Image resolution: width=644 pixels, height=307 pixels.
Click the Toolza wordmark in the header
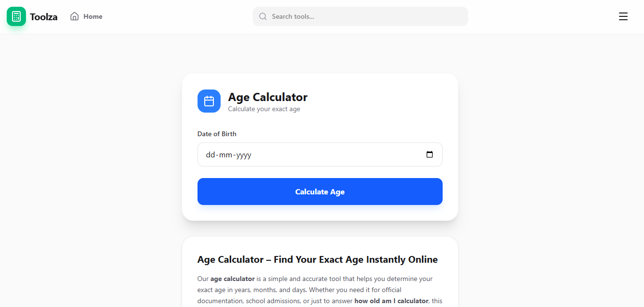[44, 16]
